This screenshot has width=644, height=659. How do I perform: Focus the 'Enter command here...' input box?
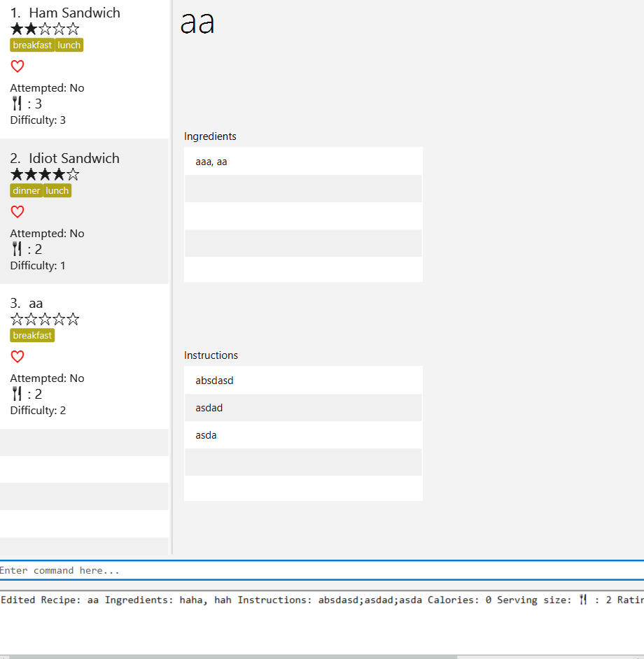322,570
